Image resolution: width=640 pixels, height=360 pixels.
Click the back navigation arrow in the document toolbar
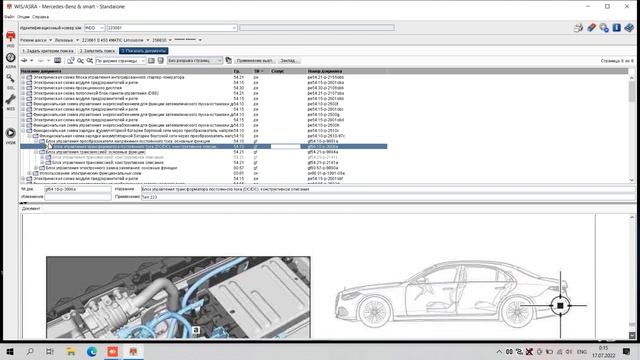[24, 60]
